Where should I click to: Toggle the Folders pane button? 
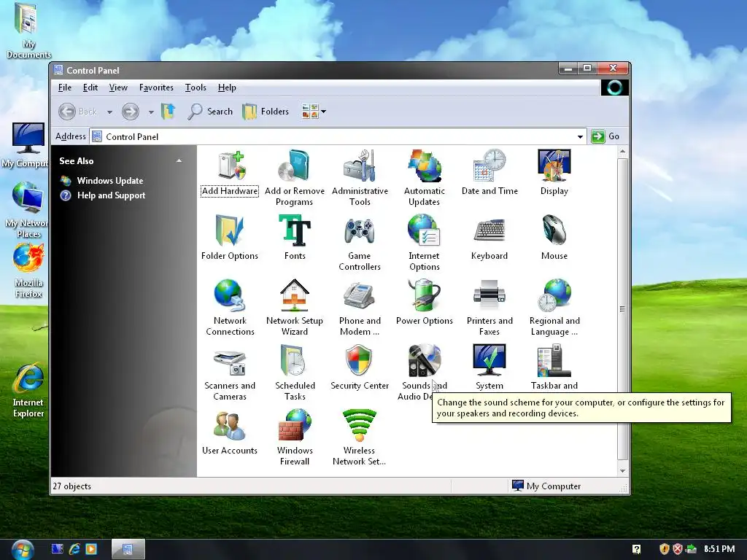point(266,112)
